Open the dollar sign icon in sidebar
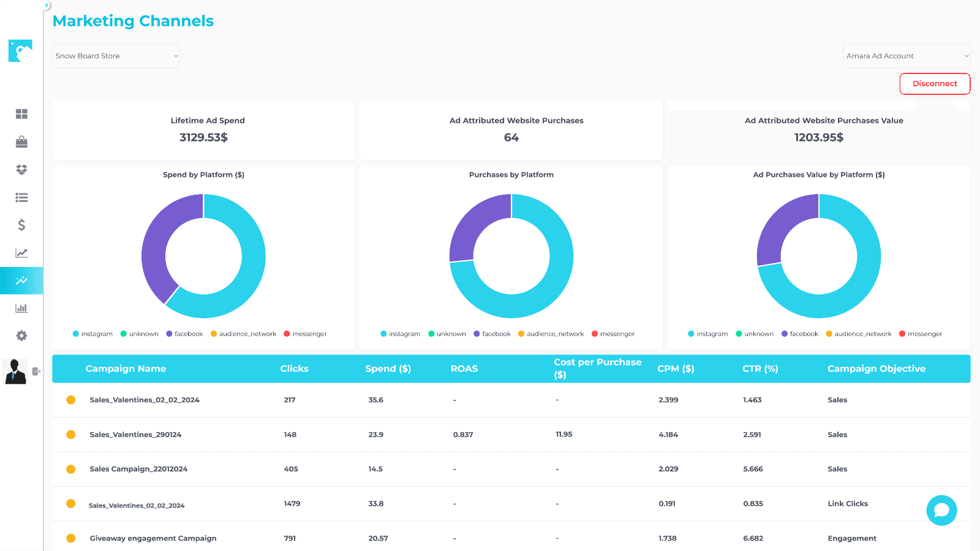The height and width of the screenshot is (551, 980). click(x=21, y=225)
